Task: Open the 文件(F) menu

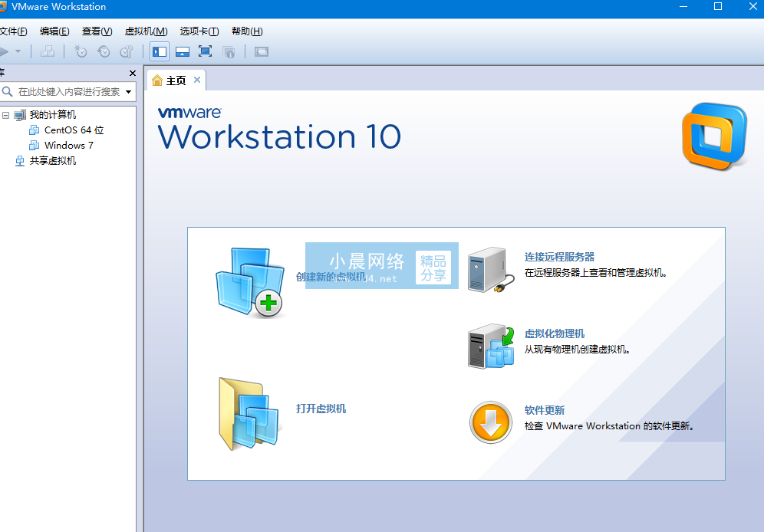Action: click(13, 31)
